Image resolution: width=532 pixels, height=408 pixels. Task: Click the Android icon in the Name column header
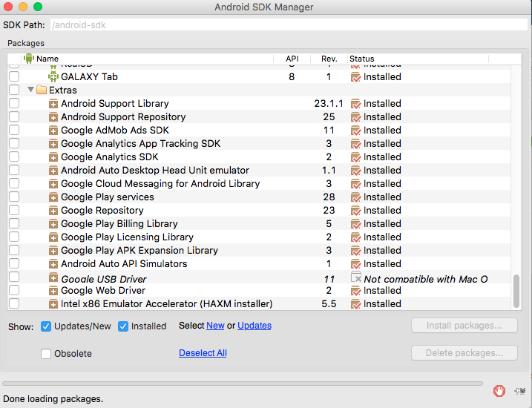click(29, 59)
